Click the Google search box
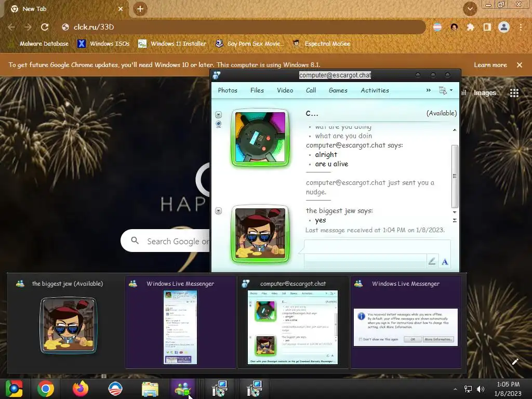 click(166, 241)
